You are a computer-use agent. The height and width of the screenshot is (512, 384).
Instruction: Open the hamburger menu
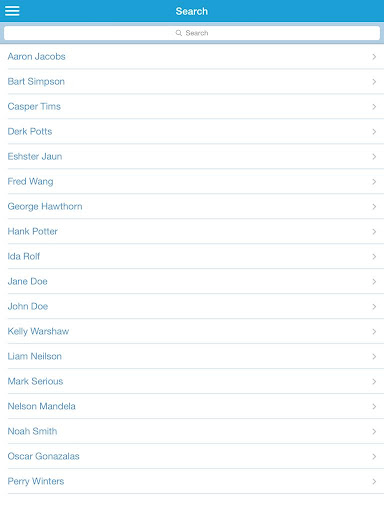12,11
